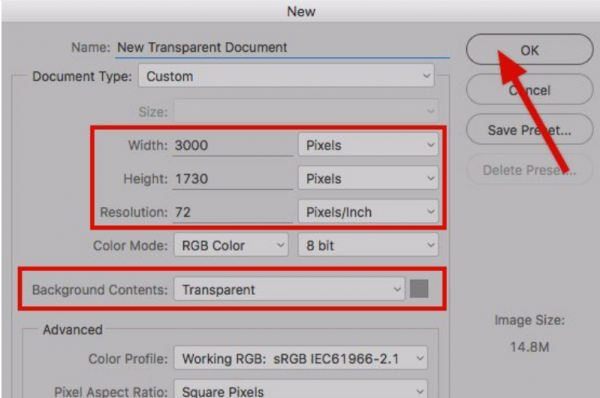The height and width of the screenshot is (398, 600).
Task: Click the Document Type label
Action: pos(82,76)
